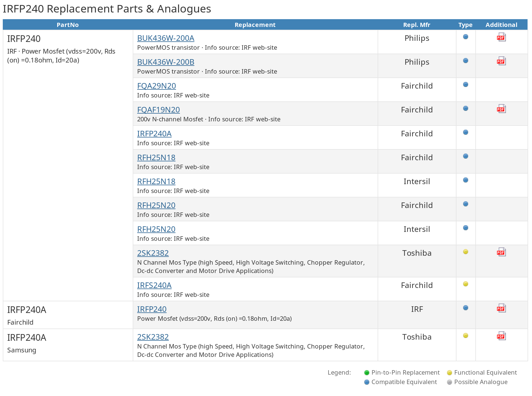Open the FQA29N20 part link
This screenshot has width=532, height=396.
(x=156, y=86)
